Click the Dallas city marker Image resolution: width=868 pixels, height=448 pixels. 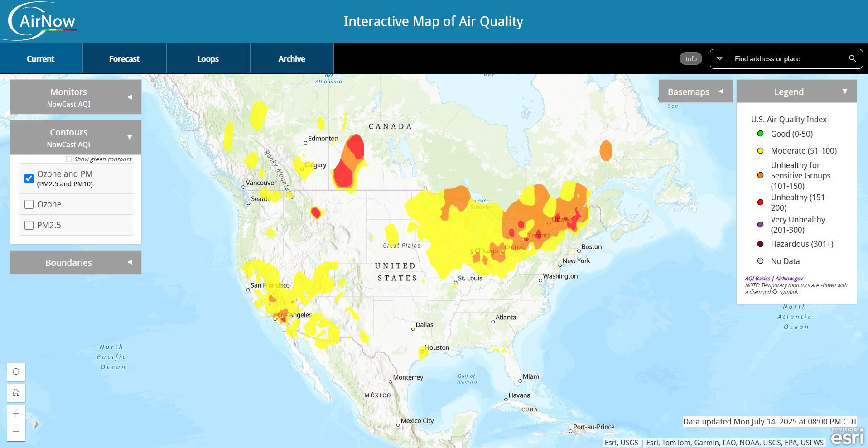click(x=413, y=329)
